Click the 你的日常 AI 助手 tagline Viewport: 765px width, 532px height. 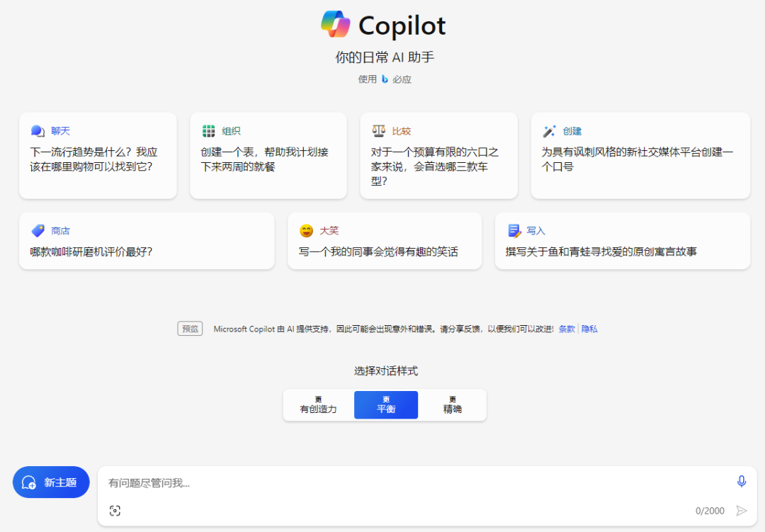[x=385, y=57]
